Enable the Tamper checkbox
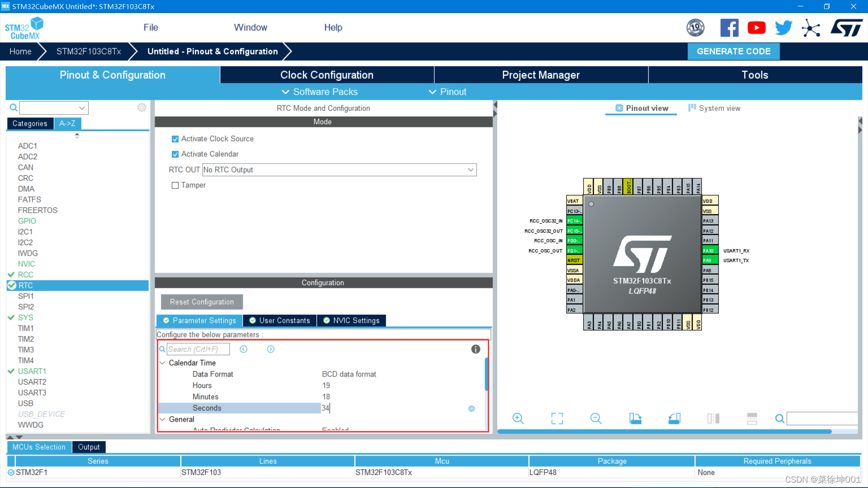 pyautogui.click(x=175, y=185)
